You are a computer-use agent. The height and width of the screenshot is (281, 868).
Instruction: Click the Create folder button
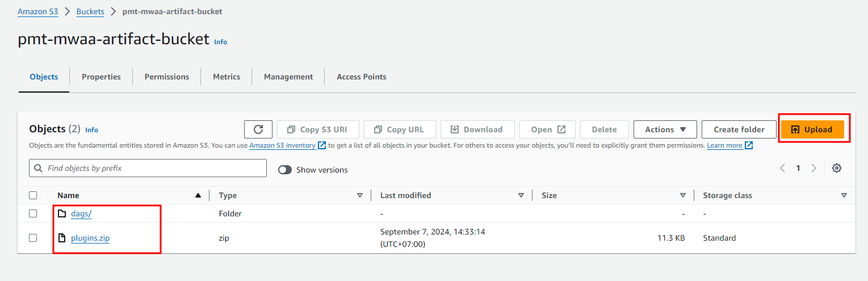739,129
